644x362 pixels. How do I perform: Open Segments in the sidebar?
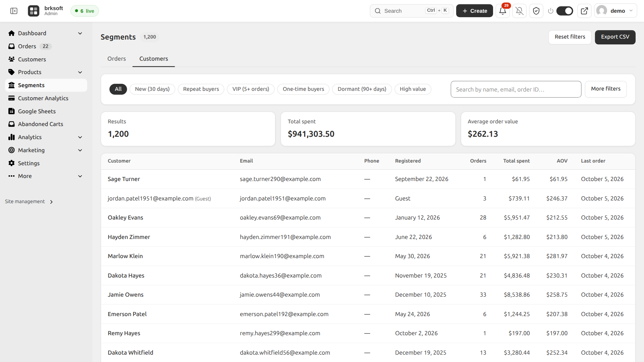46,85
